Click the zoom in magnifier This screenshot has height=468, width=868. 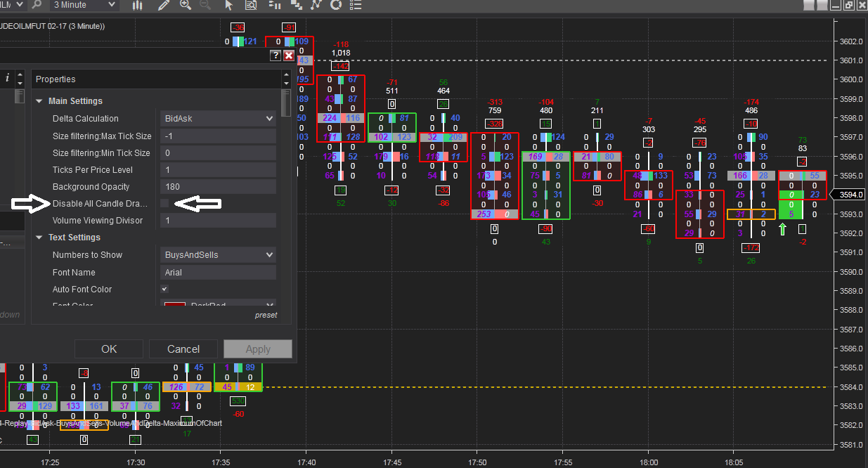tap(186, 5)
